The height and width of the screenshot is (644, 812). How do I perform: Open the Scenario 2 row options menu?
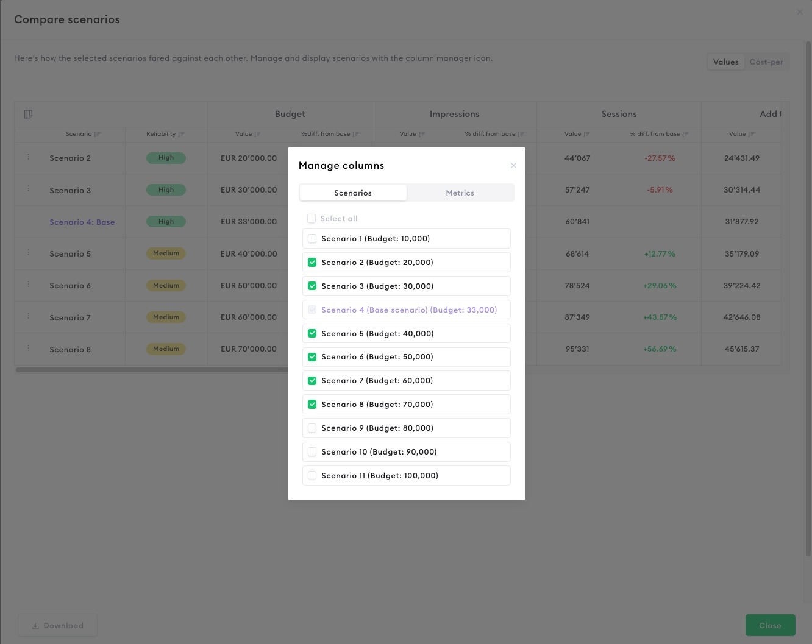pyautogui.click(x=29, y=157)
